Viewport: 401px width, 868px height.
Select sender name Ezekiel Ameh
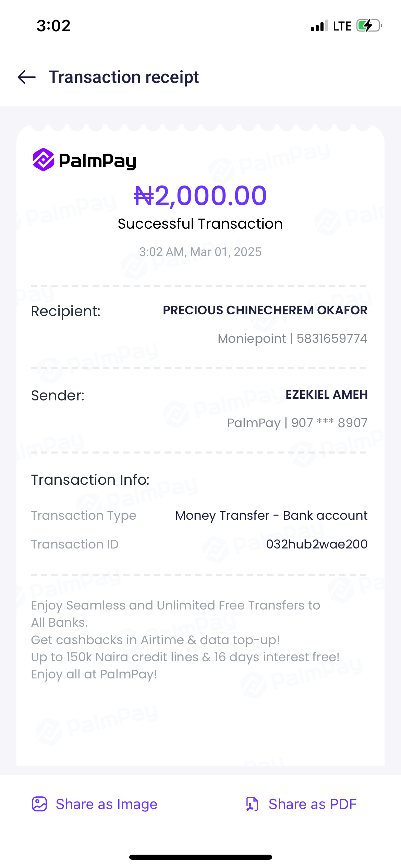[326, 395]
